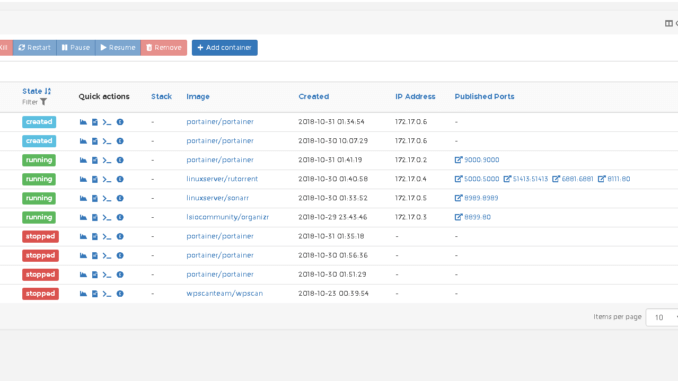View logs for the running portainer container

pos(95,160)
